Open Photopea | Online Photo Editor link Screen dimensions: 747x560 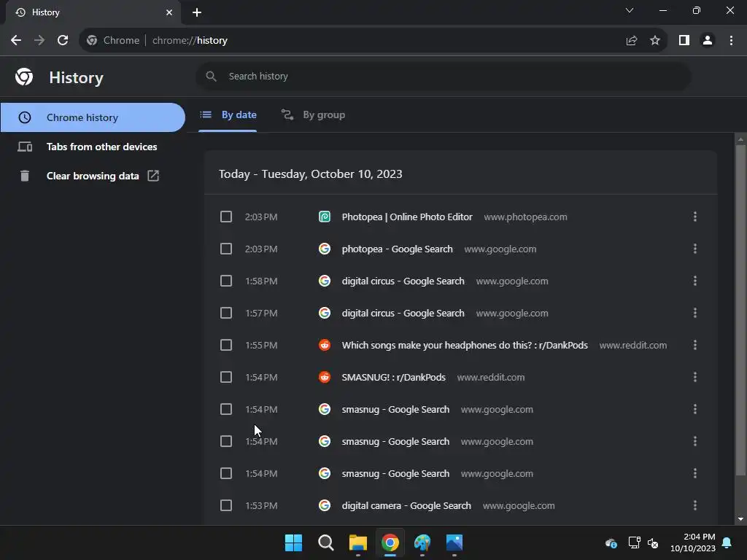(407, 217)
